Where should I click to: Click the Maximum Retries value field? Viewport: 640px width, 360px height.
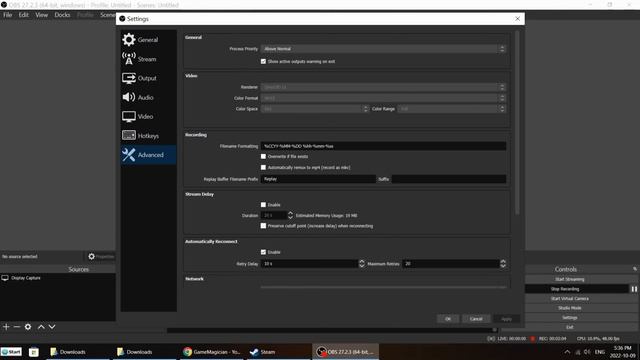[451, 264]
